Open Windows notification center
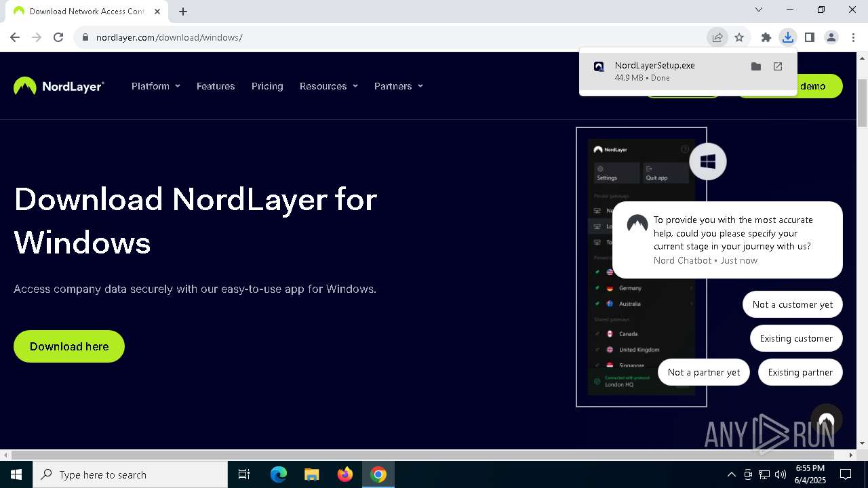The height and width of the screenshot is (488, 868). tap(846, 474)
